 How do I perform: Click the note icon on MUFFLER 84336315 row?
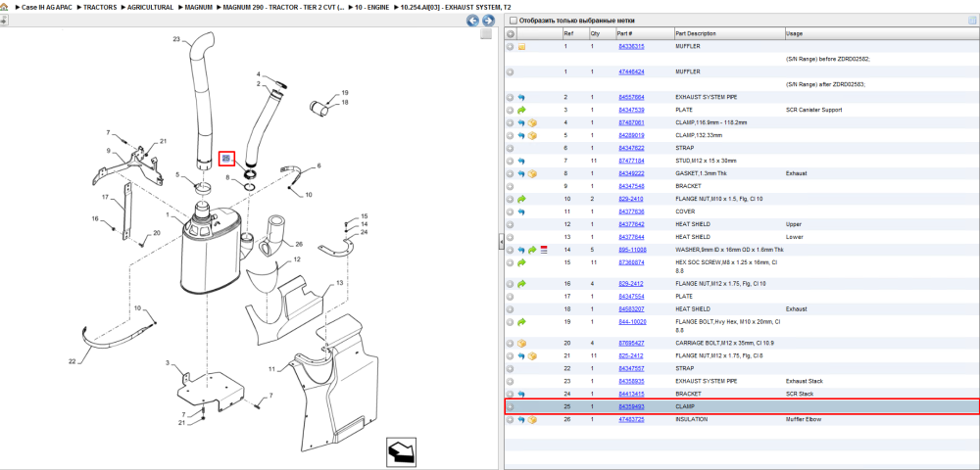pos(521,47)
